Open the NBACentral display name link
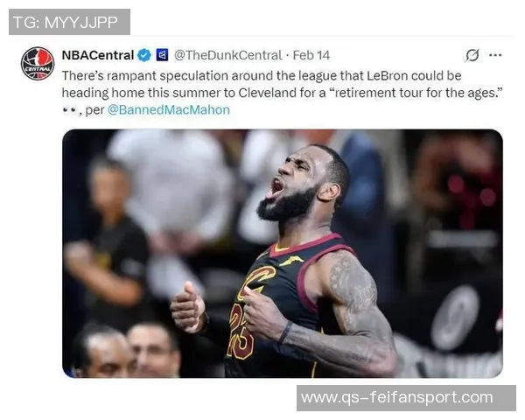Image resolution: width=525 pixels, height=420 pixels. click(x=98, y=55)
